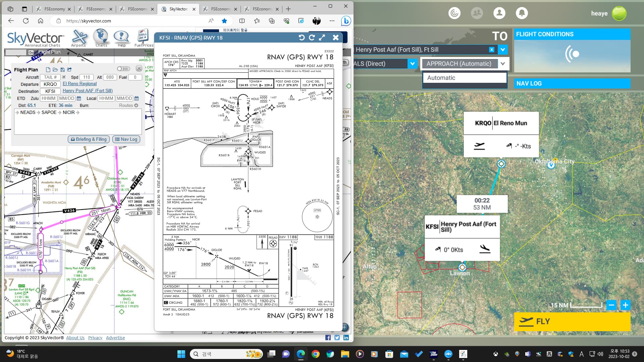Image resolution: width=644 pixels, height=362 pixels.
Task: Open the Advertise footer link
Action: coord(115,338)
